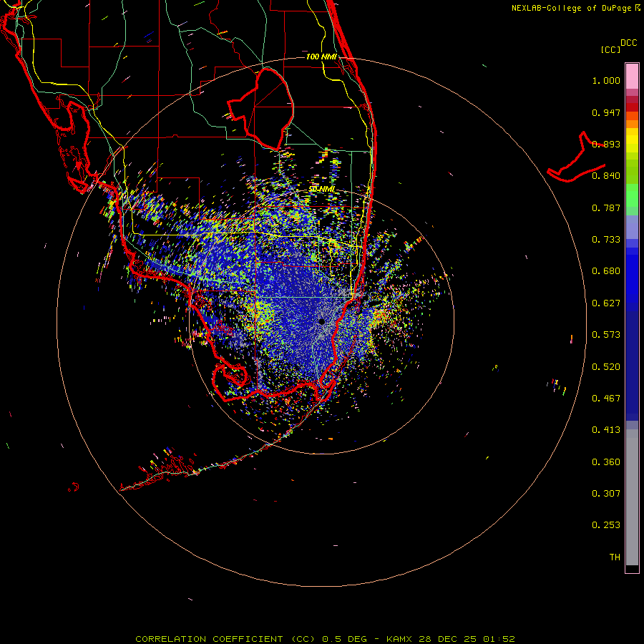Click the 0.627 scale value
This screenshot has width=644, height=644.
(x=606, y=303)
